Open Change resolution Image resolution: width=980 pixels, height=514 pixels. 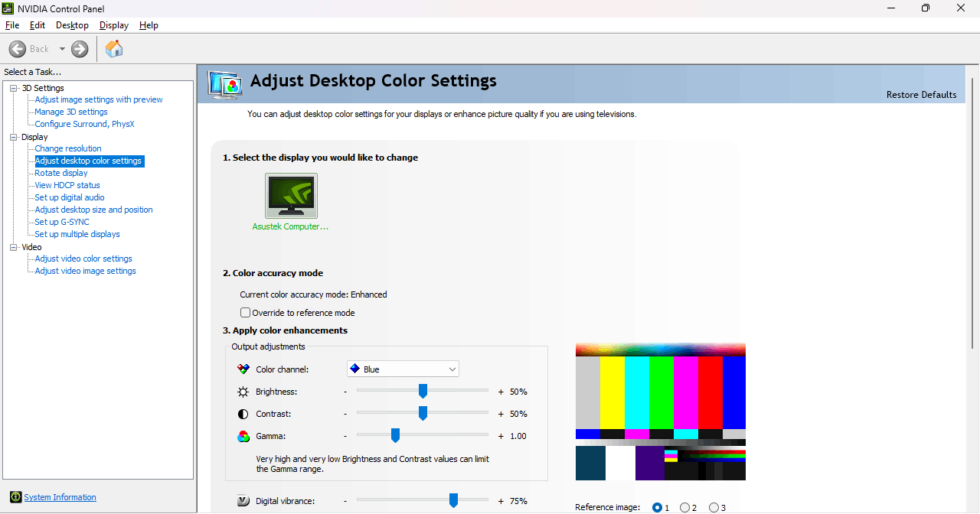pyautogui.click(x=68, y=148)
